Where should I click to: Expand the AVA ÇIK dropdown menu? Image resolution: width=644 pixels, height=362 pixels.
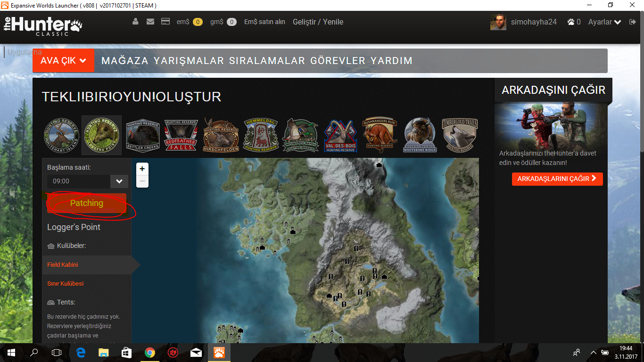(x=63, y=61)
